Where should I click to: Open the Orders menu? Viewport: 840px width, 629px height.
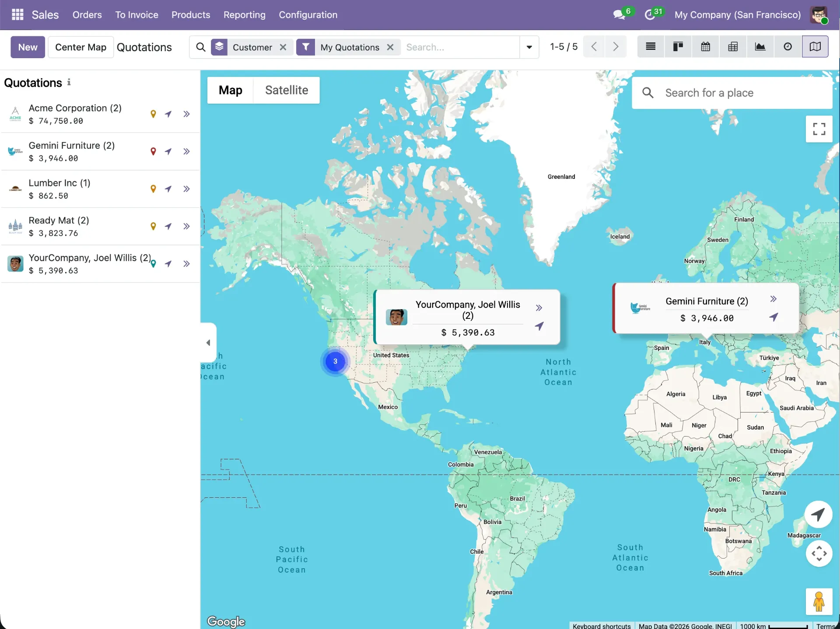pyautogui.click(x=87, y=14)
